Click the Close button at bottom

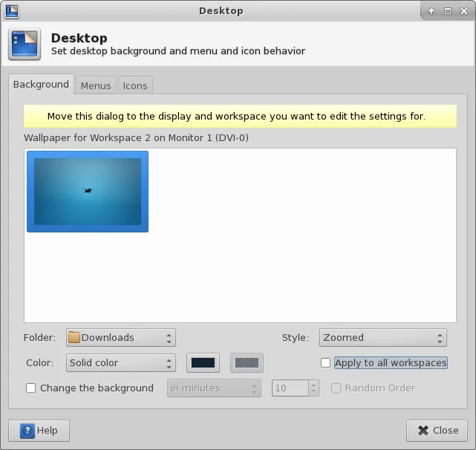click(x=437, y=431)
